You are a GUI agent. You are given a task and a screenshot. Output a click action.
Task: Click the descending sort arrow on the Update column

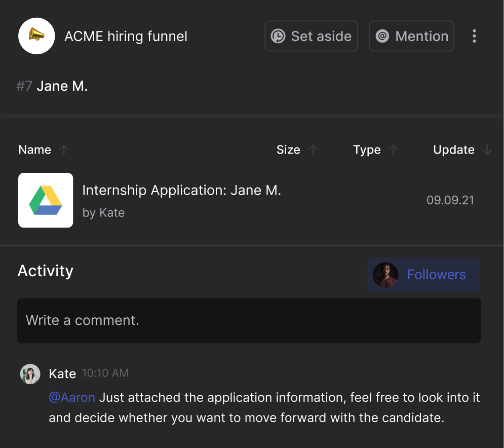(487, 150)
